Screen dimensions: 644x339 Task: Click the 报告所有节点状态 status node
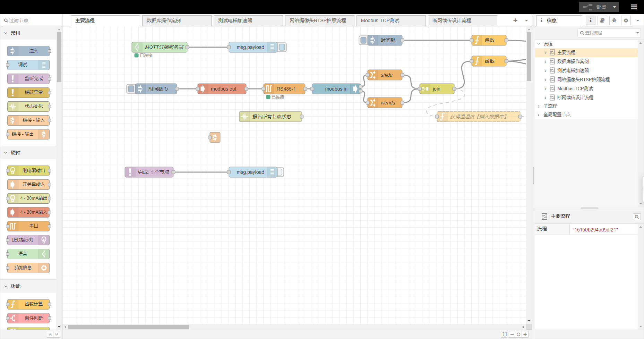click(271, 117)
